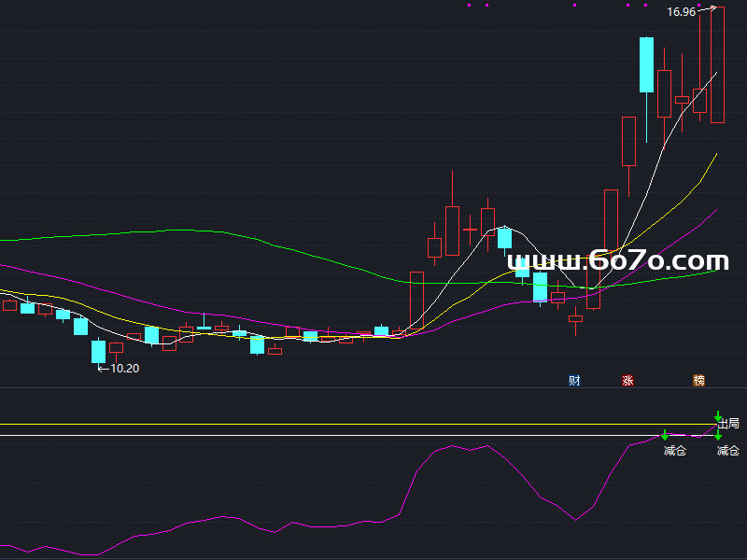The height and width of the screenshot is (560, 747).
Task: Select the cyan candle at the 10.20 low
Action: [x=99, y=352]
